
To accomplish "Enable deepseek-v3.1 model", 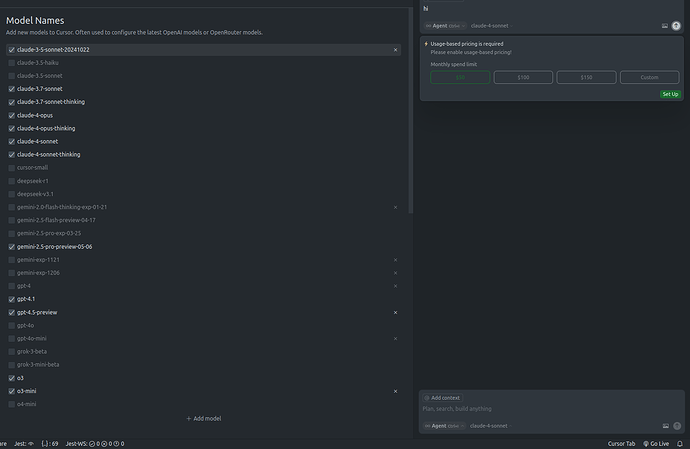I will 11,194.
